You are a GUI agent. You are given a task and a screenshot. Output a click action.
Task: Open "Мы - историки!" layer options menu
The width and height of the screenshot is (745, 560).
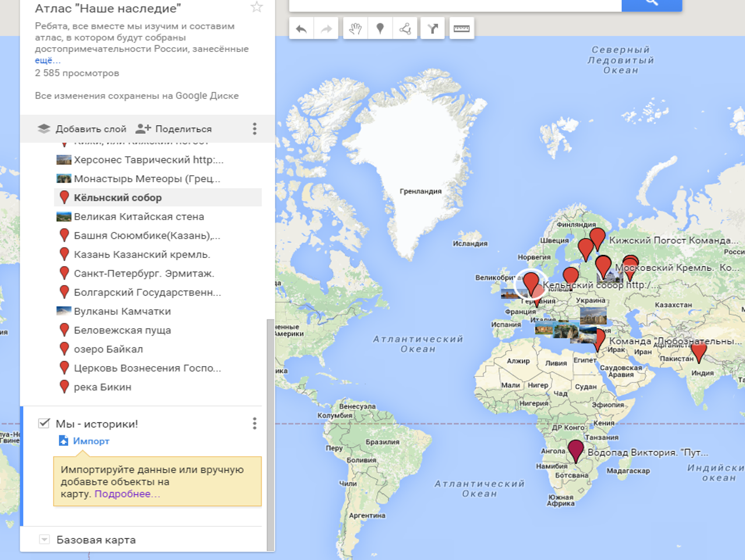click(x=255, y=424)
